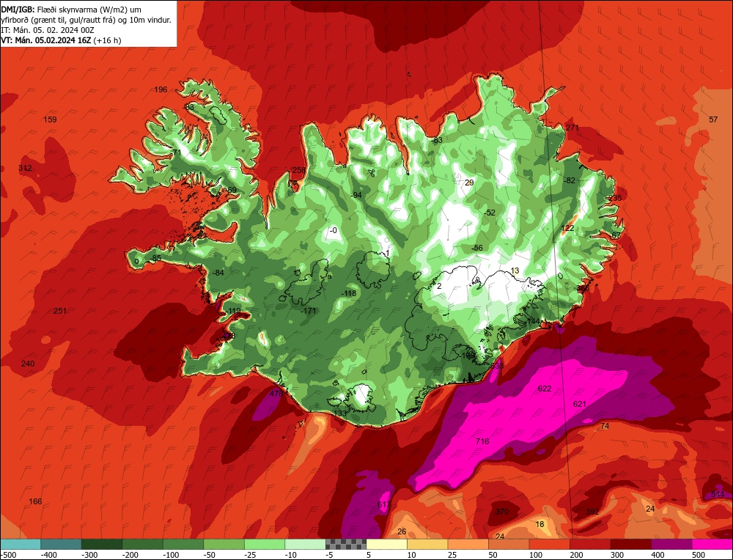Click the map value -84
The image size is (733, 560).
(218, 273)
